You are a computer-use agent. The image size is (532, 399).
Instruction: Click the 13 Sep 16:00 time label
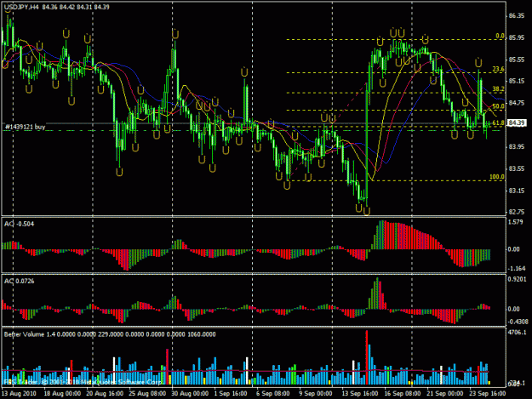tap(360, 394)
